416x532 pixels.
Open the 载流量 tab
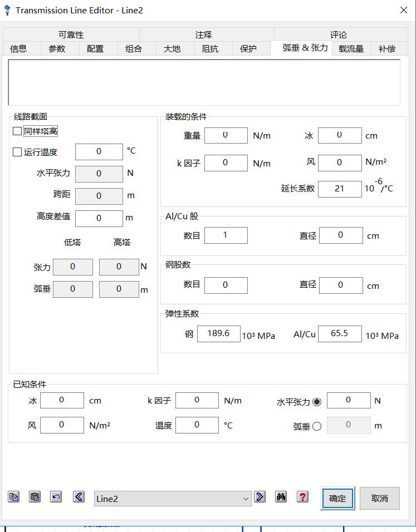pyautogui.click(x=351, y=49)
